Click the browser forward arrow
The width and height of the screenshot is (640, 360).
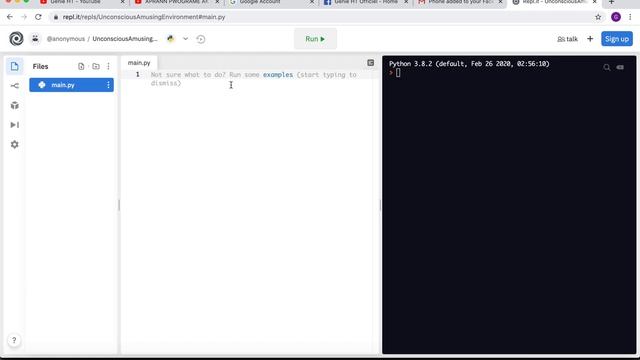click(x=24, y=17)
